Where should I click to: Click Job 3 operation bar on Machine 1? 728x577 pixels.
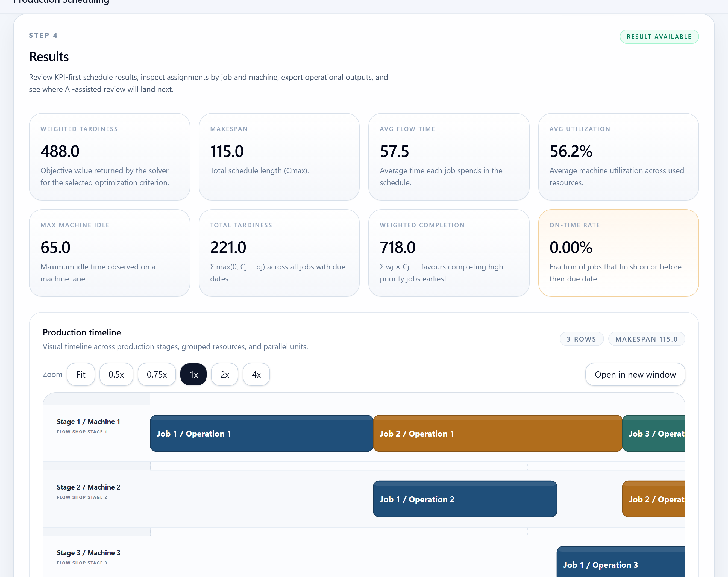pyautogui.click(x=654, y=434)
